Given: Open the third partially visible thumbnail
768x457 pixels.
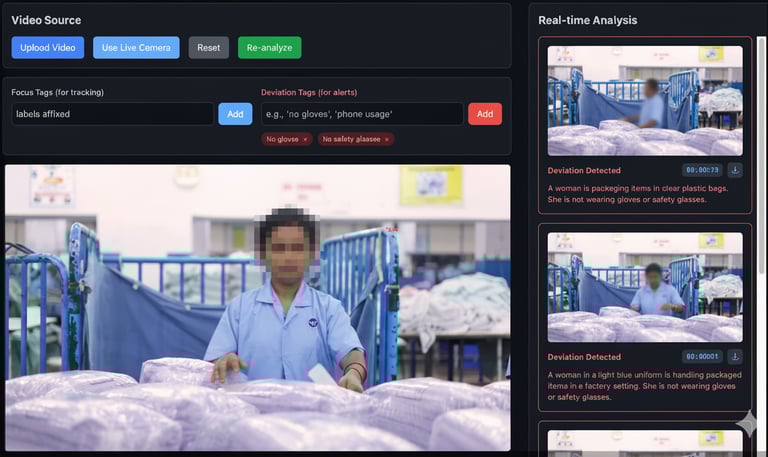Looking at the screenshot, I should click(x=645, y=443).
